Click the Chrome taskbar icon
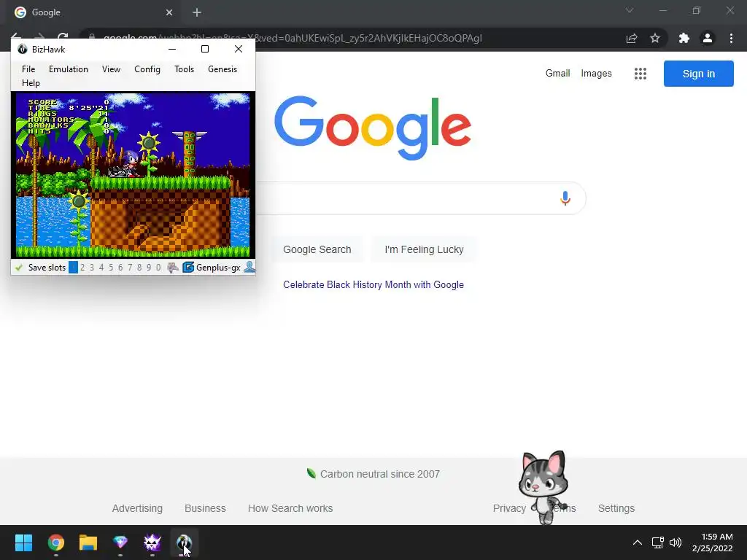 point(56,542)
